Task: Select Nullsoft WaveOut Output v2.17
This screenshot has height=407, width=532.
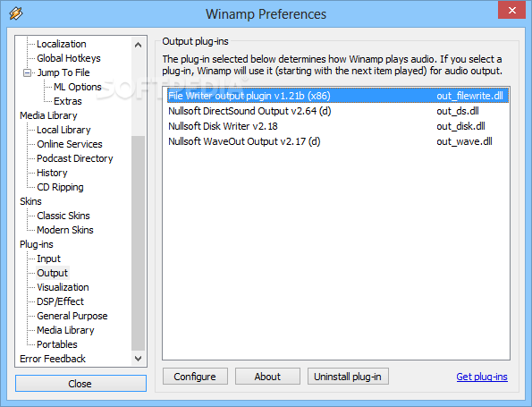Action: [338, 141]
